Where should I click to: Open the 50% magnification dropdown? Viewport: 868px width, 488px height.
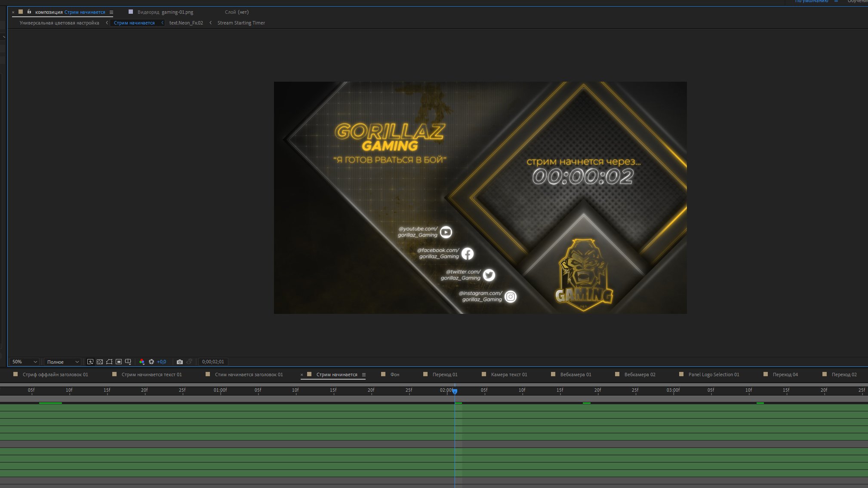[25, 362]
